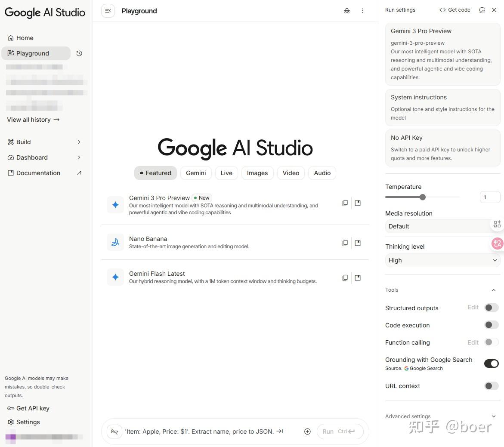Click the prompt input field

coord(204,432)
